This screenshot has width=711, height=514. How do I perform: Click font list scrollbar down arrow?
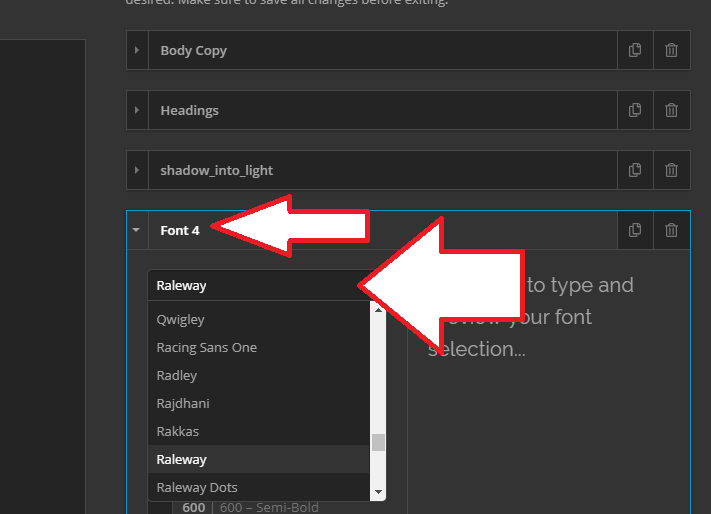[378, 492]
